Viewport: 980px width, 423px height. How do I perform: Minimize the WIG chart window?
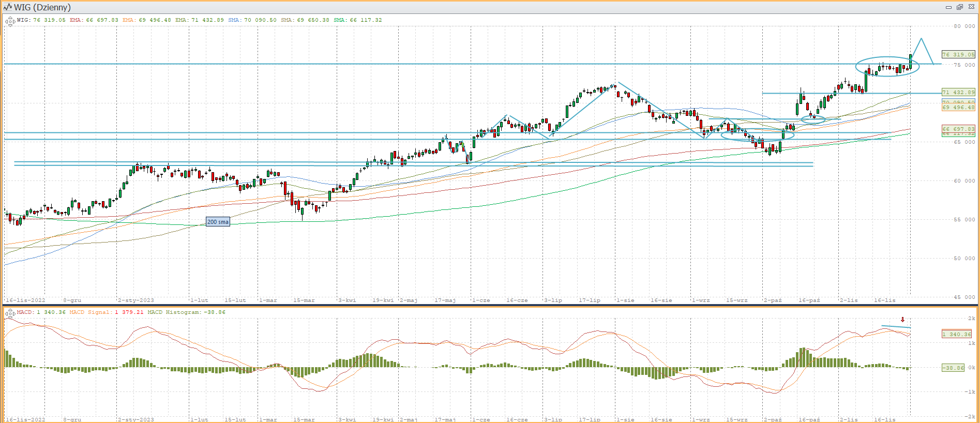tap(948, 7)
